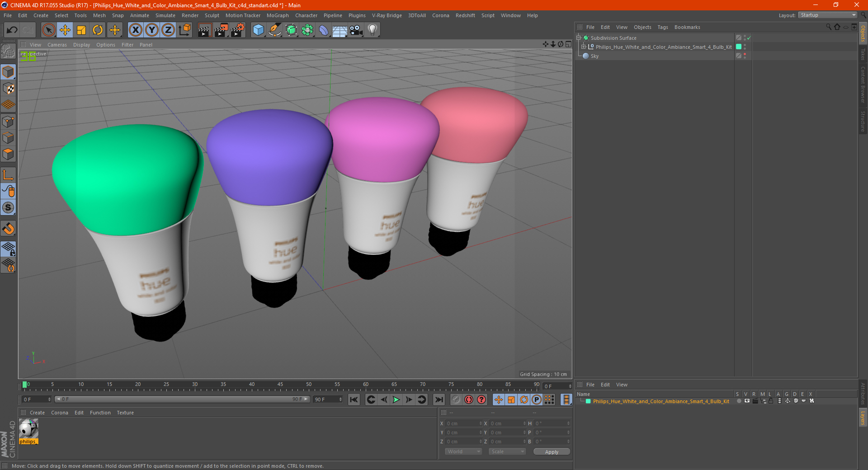Play the animation forward
868x470 pixels.
point(396,399)
